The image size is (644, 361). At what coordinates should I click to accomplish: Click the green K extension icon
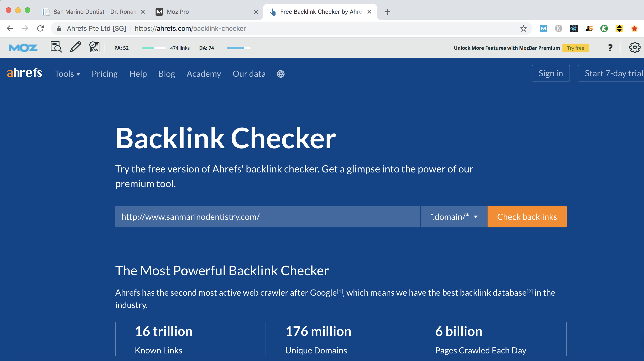tap(604, 28)
